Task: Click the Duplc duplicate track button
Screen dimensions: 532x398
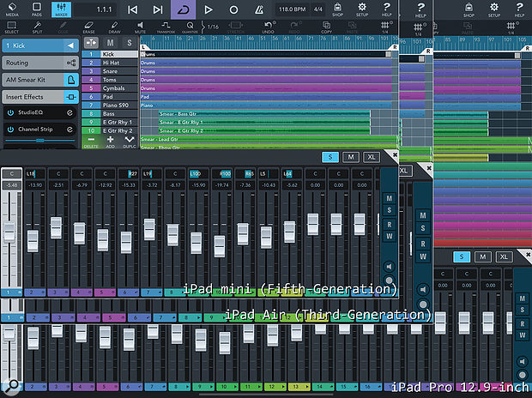Action: coord(130,142)
